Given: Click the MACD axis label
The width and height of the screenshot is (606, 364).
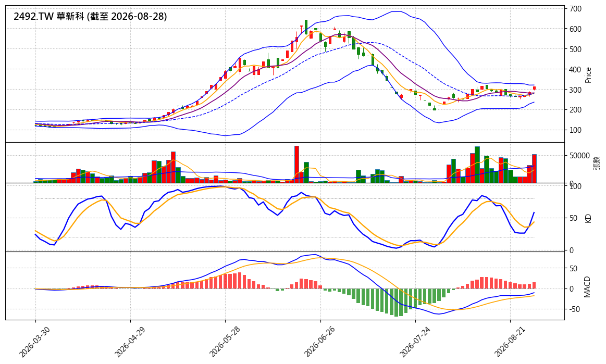Looking at the screenshot, I should 587,287.
